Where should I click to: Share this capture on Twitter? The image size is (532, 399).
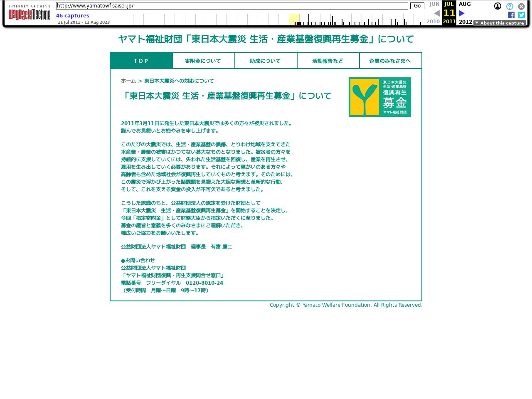point(522,15)
